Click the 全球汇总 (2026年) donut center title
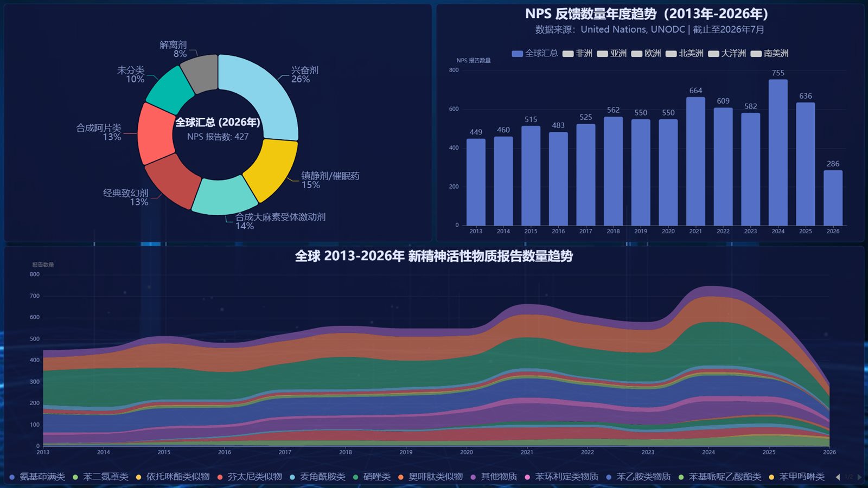This screenshot has height=488, width=868. tap(218, 123)
